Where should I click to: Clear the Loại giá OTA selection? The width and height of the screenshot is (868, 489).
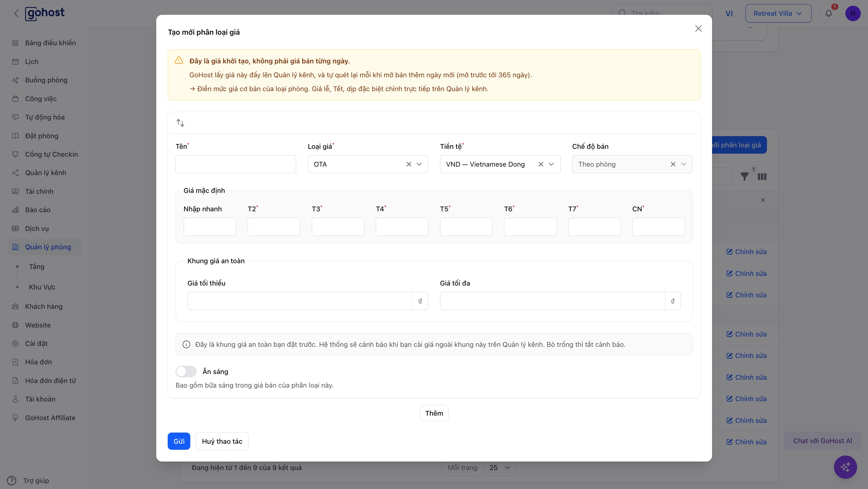(x=408, y=164)
